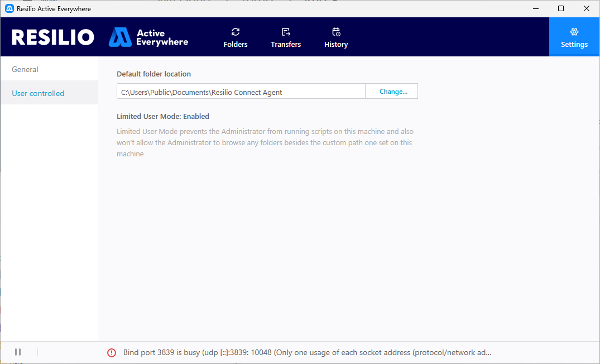Click the blue Active Everywhere logo
The image size is (600, 364).
119,37
